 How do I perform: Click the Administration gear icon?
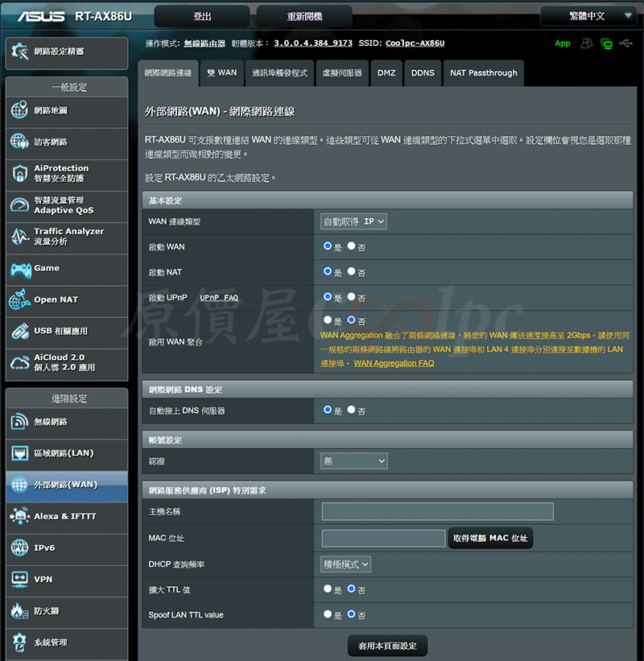coord(19,642)
